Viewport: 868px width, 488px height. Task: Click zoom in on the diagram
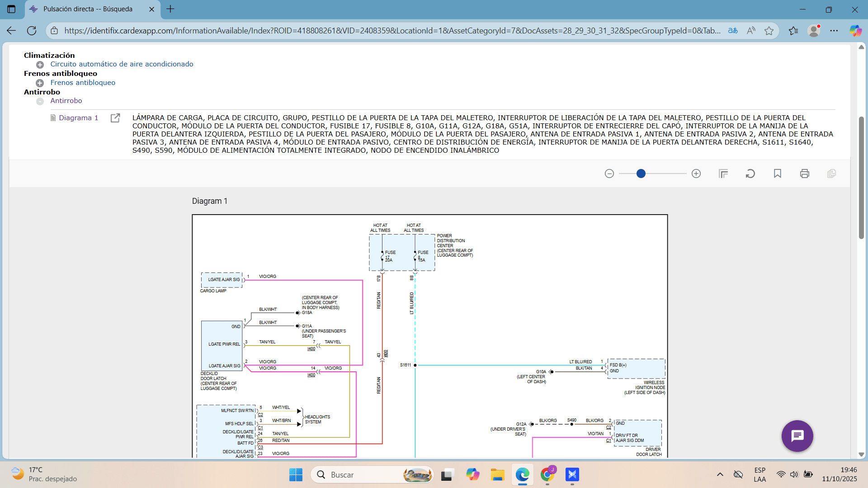pos(696,173)
